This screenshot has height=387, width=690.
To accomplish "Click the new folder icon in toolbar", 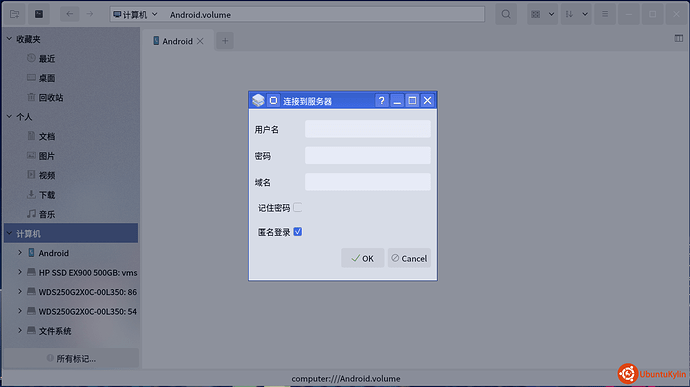I will tap(15, 14).
